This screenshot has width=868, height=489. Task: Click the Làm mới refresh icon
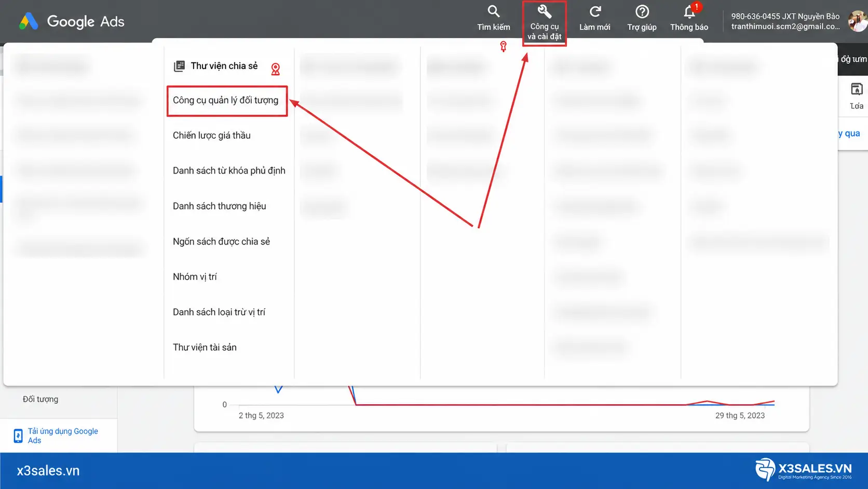[x=595, y=11]
